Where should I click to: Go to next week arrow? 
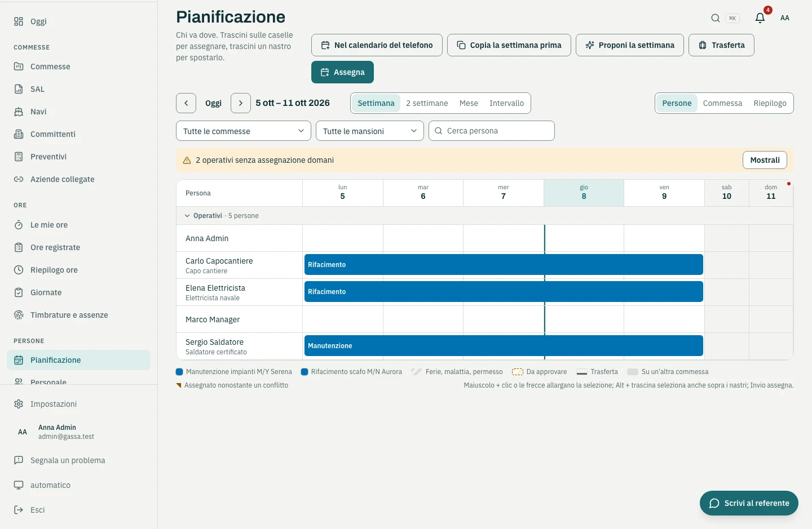coord(241,103)
